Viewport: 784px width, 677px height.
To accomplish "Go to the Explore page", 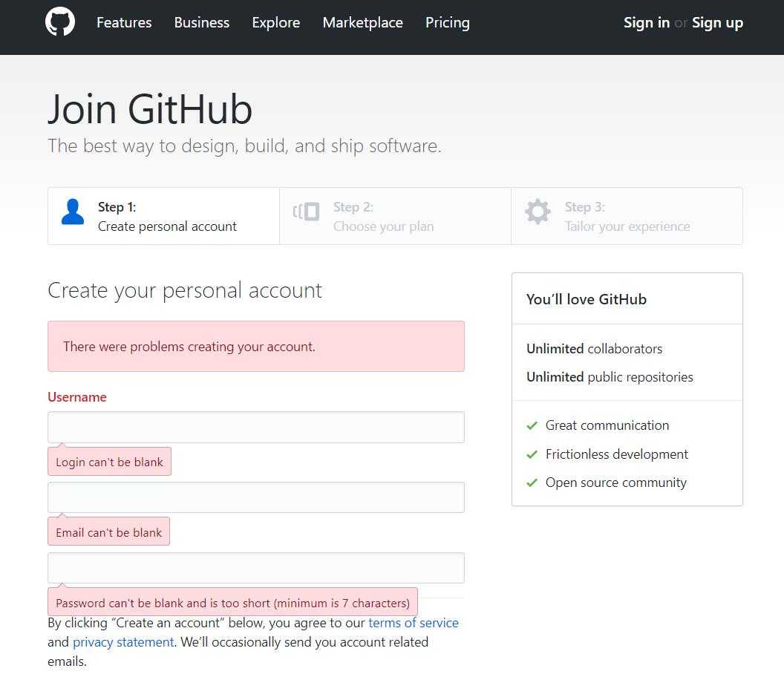I will [276, 22].
